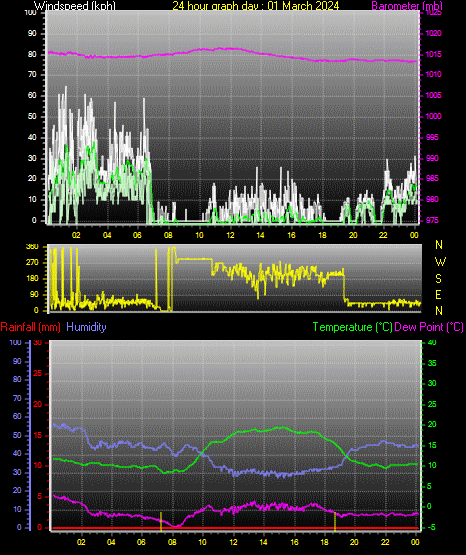Image resolution: width=466 pixels, height=555 pixels.
Task: Click the "990" barometer axis value
Action: click(x=432, y=158)
